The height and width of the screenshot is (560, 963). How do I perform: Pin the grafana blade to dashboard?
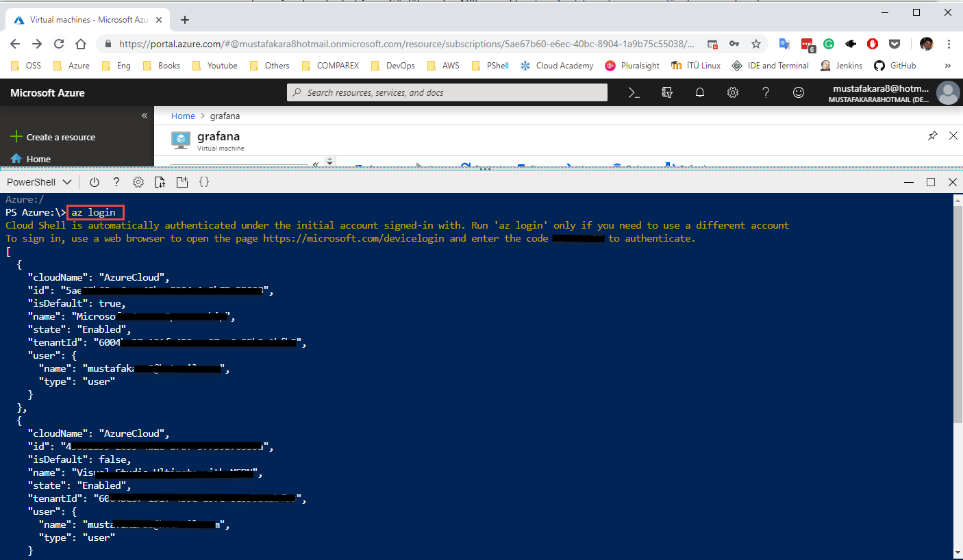(x=932, y=136)
